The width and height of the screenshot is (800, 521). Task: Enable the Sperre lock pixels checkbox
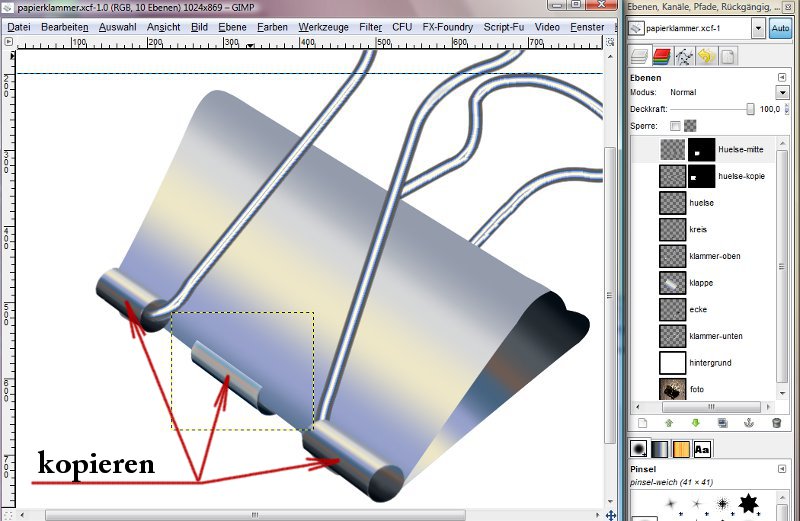point(675,126)
